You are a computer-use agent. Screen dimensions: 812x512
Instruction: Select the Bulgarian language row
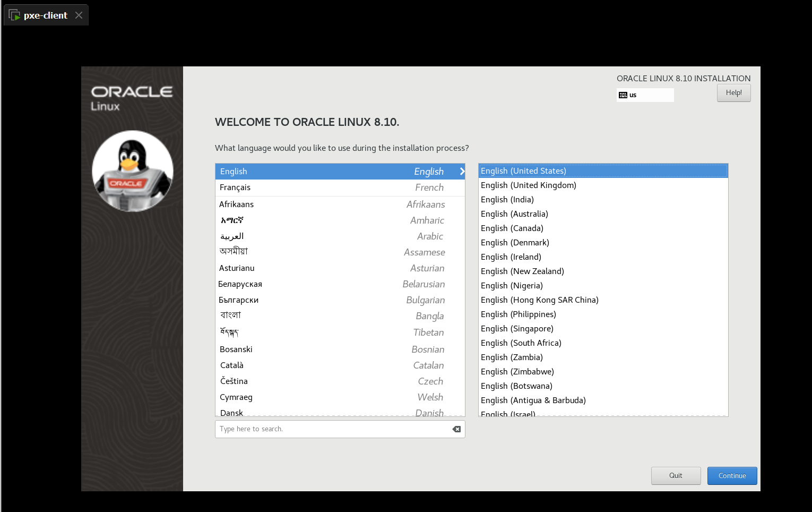(340, 300)
